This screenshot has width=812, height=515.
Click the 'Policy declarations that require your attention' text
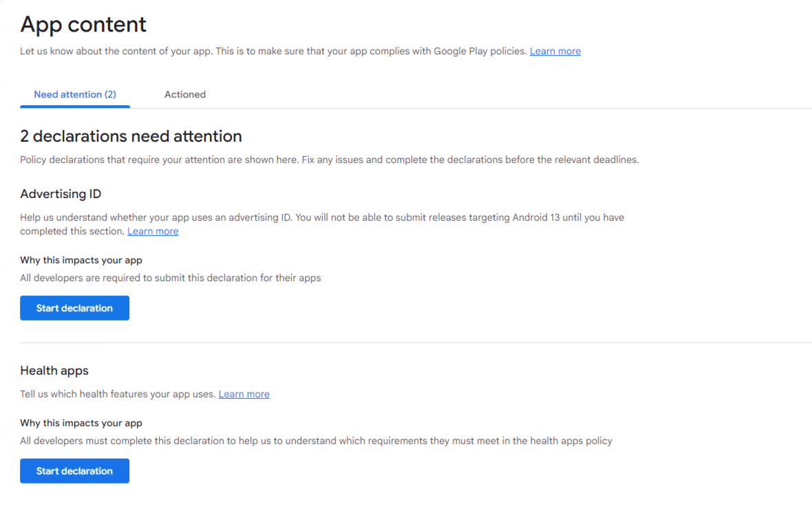(329, 160)
